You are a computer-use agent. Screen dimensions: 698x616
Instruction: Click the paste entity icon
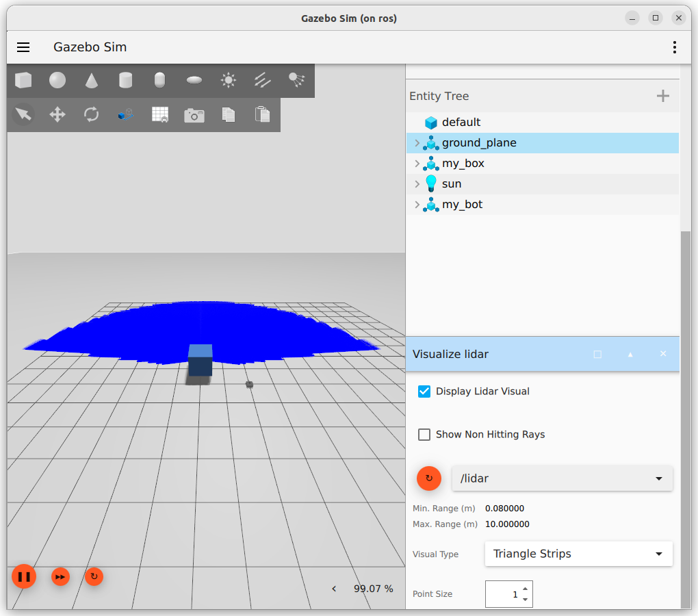click(263, 114)
